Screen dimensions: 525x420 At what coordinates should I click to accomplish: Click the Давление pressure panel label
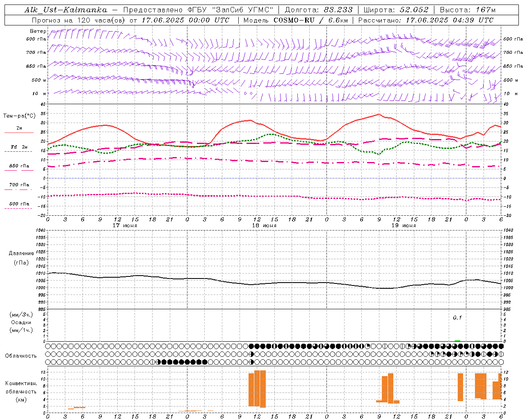point(21,253)
